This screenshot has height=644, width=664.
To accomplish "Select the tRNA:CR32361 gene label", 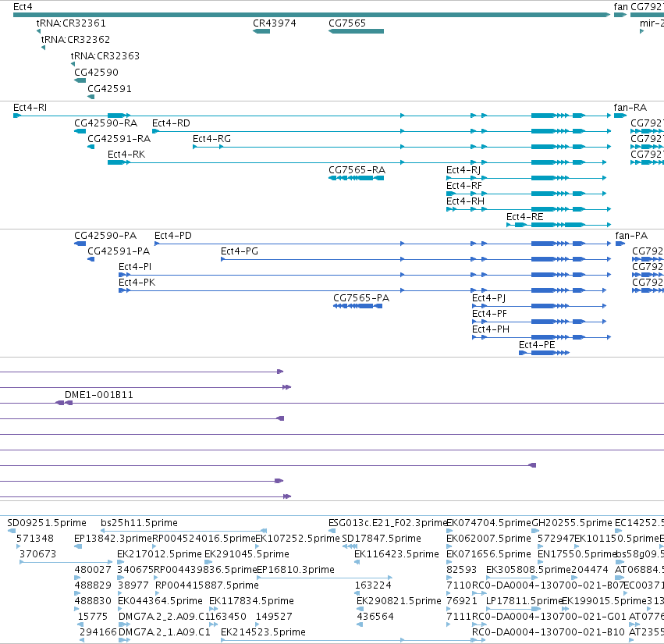I will tap(71, 23).
